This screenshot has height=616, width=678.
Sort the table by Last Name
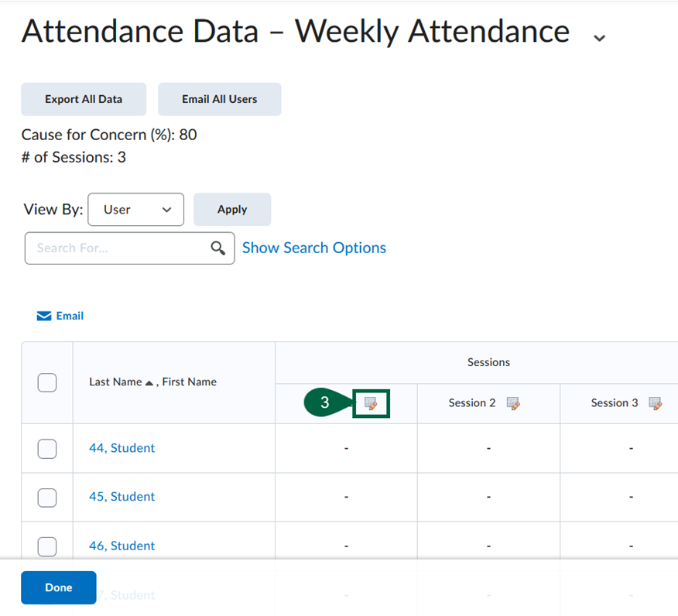click(x=115, y=382)
